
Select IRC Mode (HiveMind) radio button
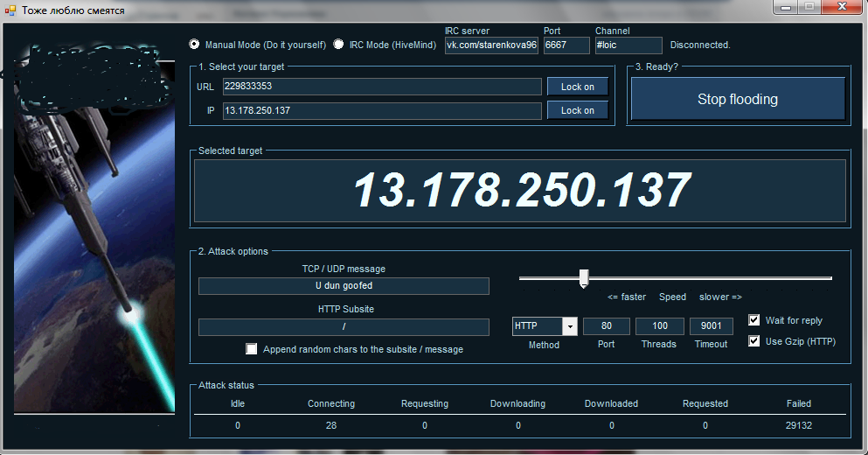pyautogui.click(x=338, y=45)
